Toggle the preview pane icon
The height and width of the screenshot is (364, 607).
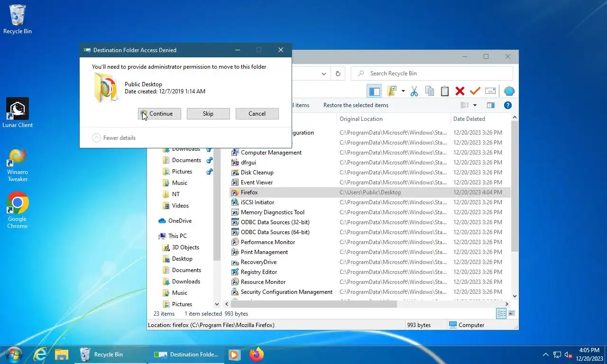[491, 105]
